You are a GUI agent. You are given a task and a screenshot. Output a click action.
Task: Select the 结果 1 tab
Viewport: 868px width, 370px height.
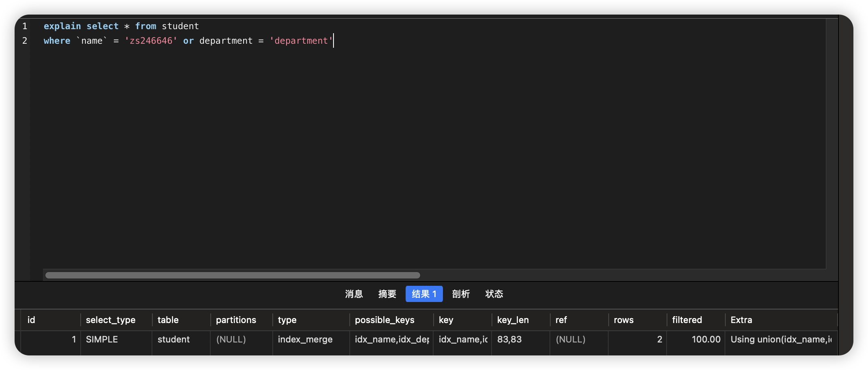424,294
